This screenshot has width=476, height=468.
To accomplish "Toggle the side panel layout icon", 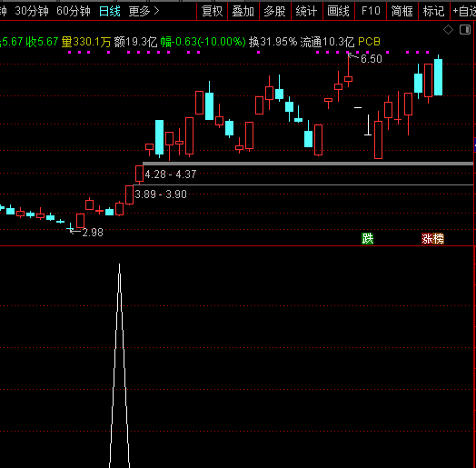I will 465,29.
